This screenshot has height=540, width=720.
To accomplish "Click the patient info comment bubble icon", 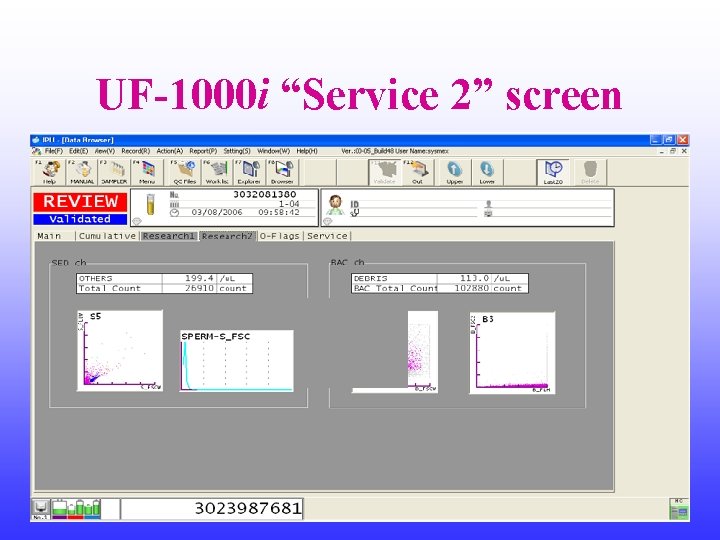I will [x=327, y=221].
